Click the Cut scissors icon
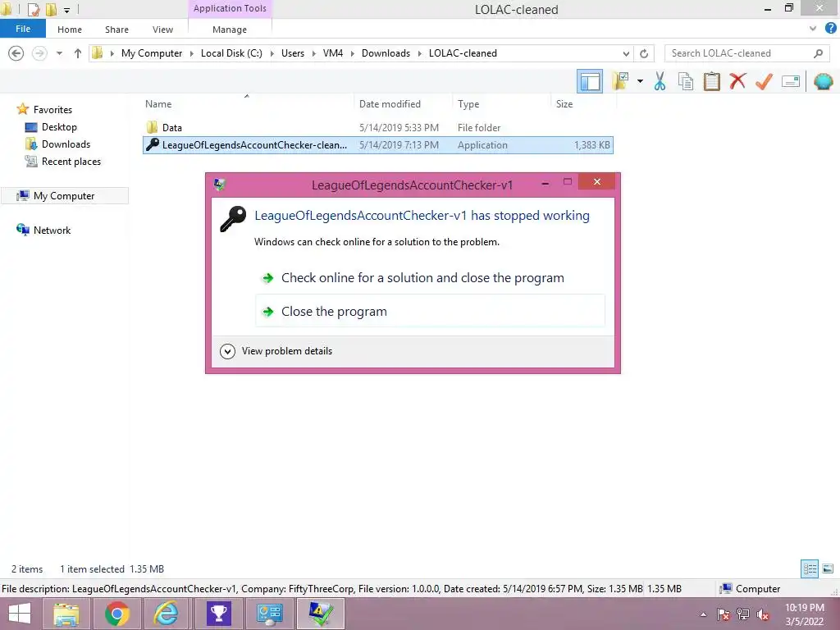The image size is (840, 630). 660,81
